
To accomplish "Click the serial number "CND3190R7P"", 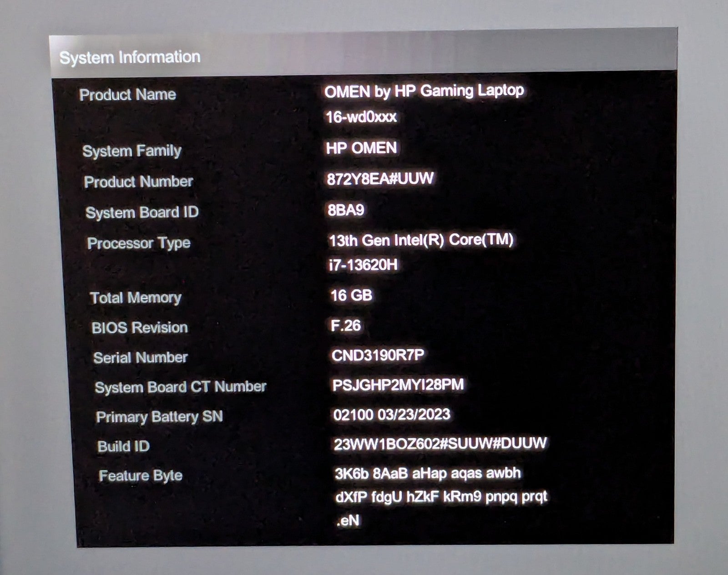I will click(378, 355).
